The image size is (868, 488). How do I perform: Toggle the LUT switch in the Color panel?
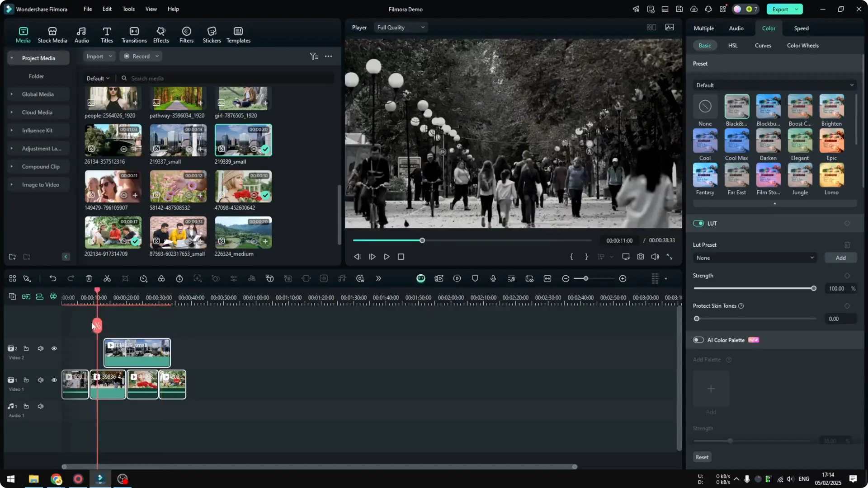[x=698, y=223]
